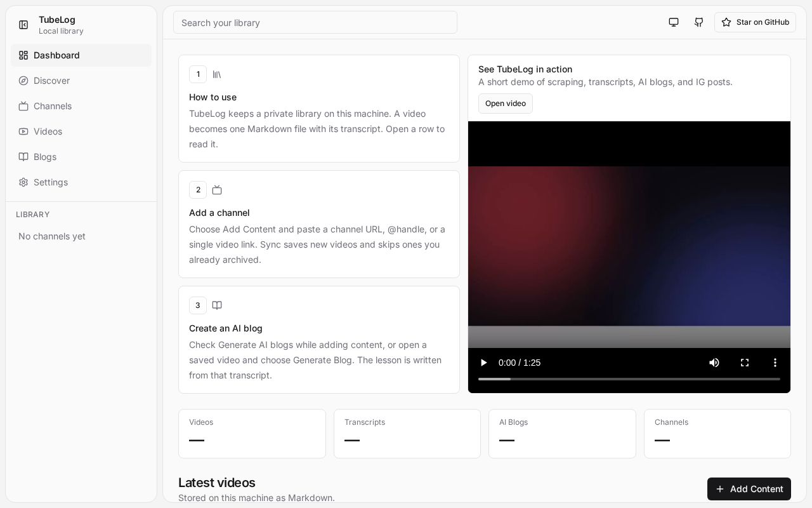Screen dimensions: 812x508
Task: Enter fullscreen for the demo video
Action: click(x=745, y=363)
